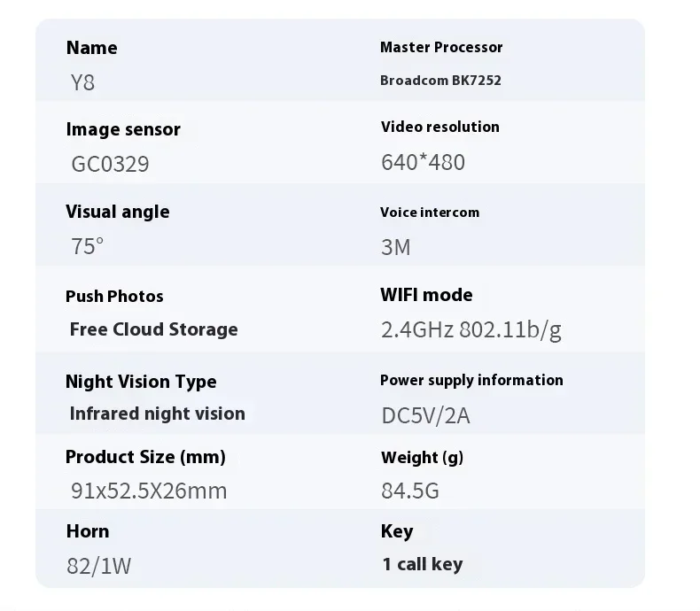Image resolution: width=700 pixels, height=611 pixels.
Task: Click the Image sensor heading
Action: click(x=123, y=129)
